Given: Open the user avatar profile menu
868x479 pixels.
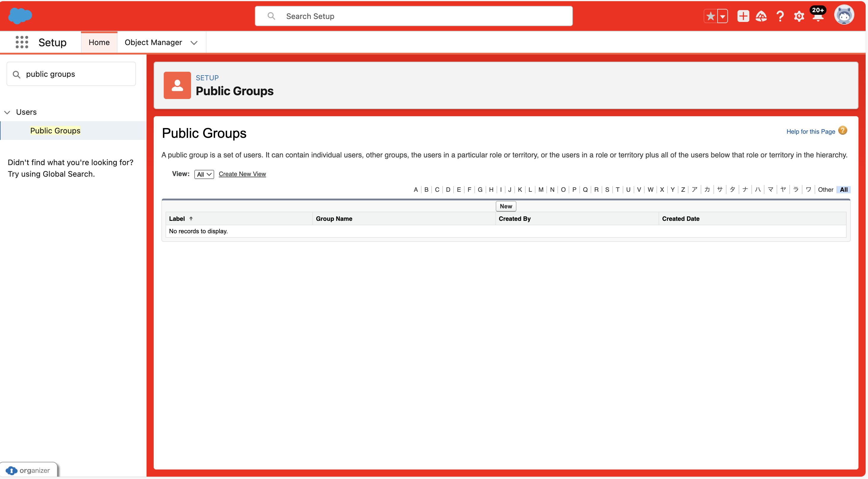Looking at the screenshot, I should [844, 15].
